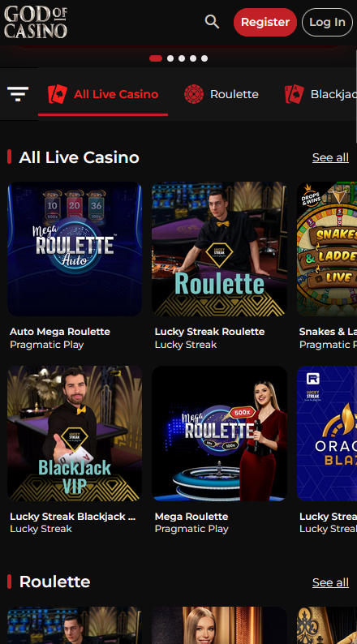357x644 pixels.
Task: Select the last carousel dot
Action: [204, 58]
